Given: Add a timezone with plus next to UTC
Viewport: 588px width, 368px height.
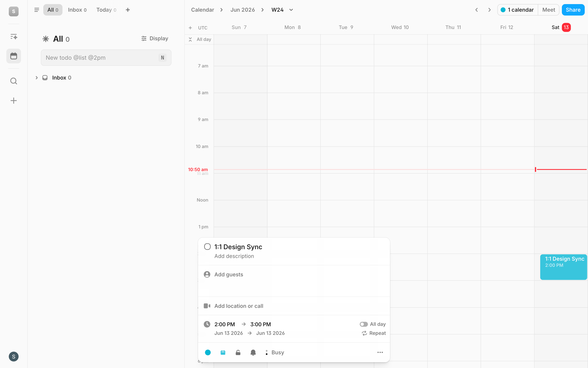Looking at the screenshot, I should (x=190, y=28).
